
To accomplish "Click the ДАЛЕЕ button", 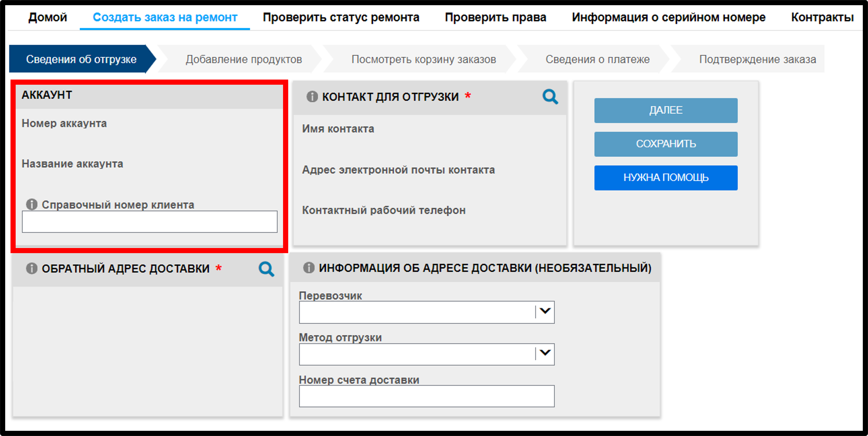I will pos(666,110).
